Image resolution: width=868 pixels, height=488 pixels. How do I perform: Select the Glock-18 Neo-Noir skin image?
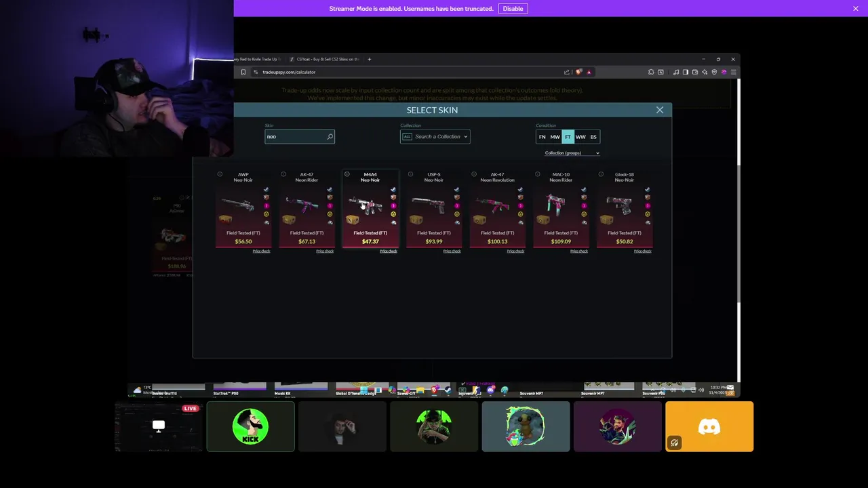pyautogui.click(x=620, y=205)
